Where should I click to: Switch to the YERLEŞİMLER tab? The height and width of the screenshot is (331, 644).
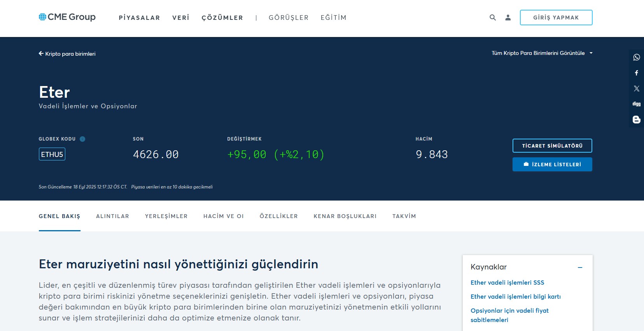[166, 216]
